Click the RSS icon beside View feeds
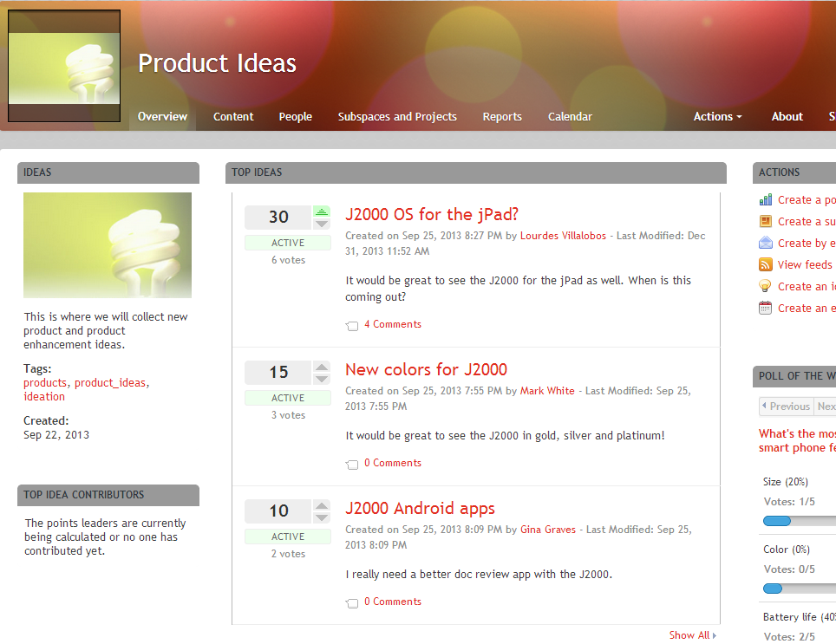The width and height of the screenshot is (836, 644). coord(765,265)
